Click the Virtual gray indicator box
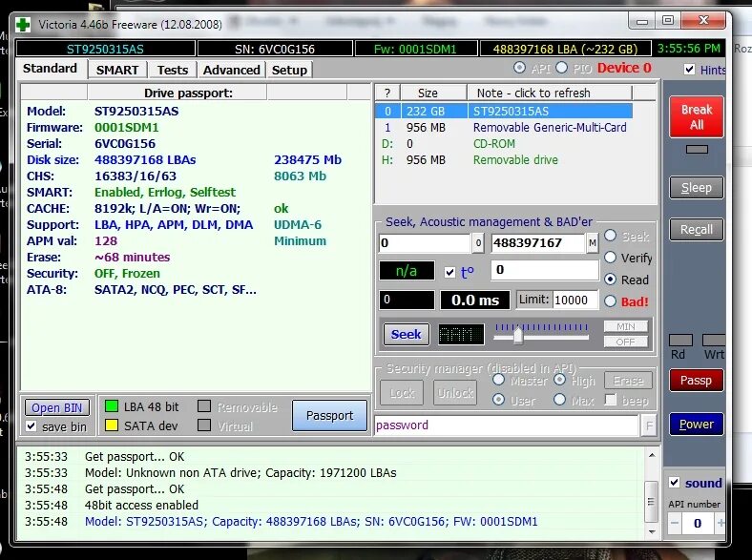The width and height of the screenshot is (752, 560). click(x=204, y=425)
